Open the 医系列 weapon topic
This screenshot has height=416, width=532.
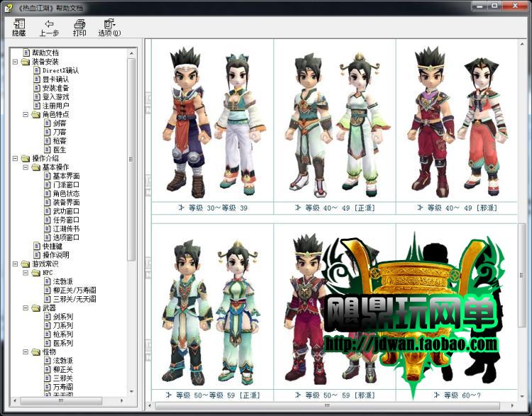tap(62, 343)
